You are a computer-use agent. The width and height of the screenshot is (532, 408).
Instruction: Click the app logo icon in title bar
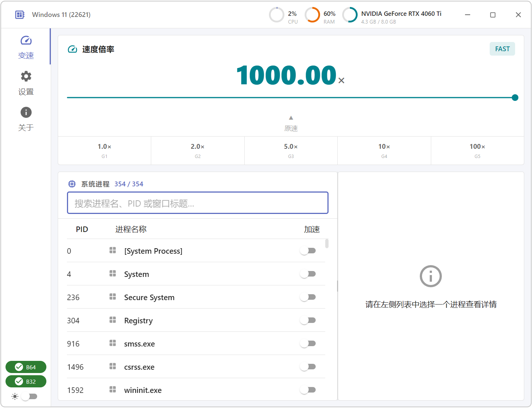click(x=20, y=15)
